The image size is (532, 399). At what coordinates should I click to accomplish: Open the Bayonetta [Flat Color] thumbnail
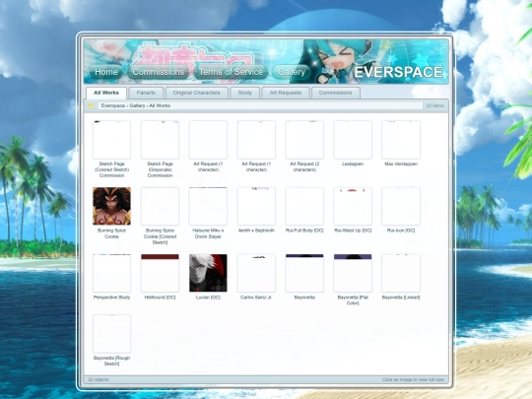[353, 273]
